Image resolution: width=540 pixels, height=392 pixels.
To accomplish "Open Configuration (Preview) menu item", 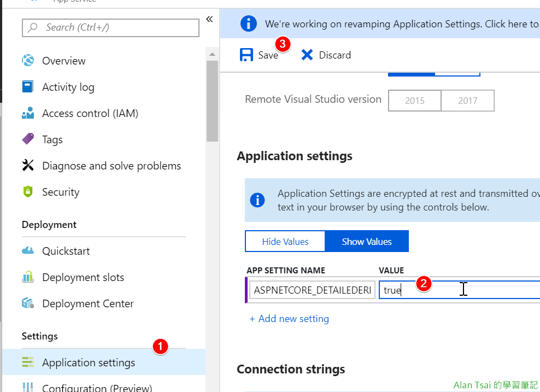I will coord(97,388).
